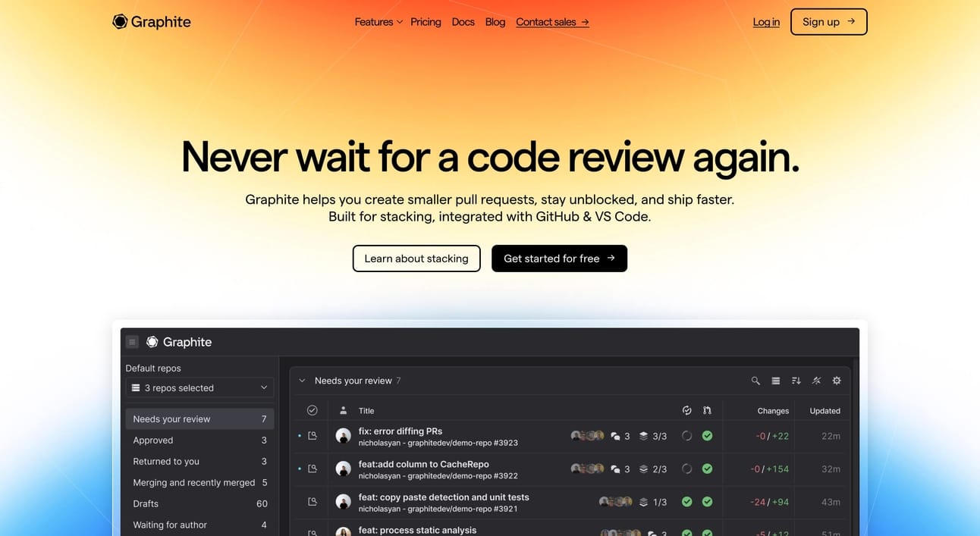The height and width of the screenshot is (536, 980).
Task: Click the Title column header
Action: (366, 411)
